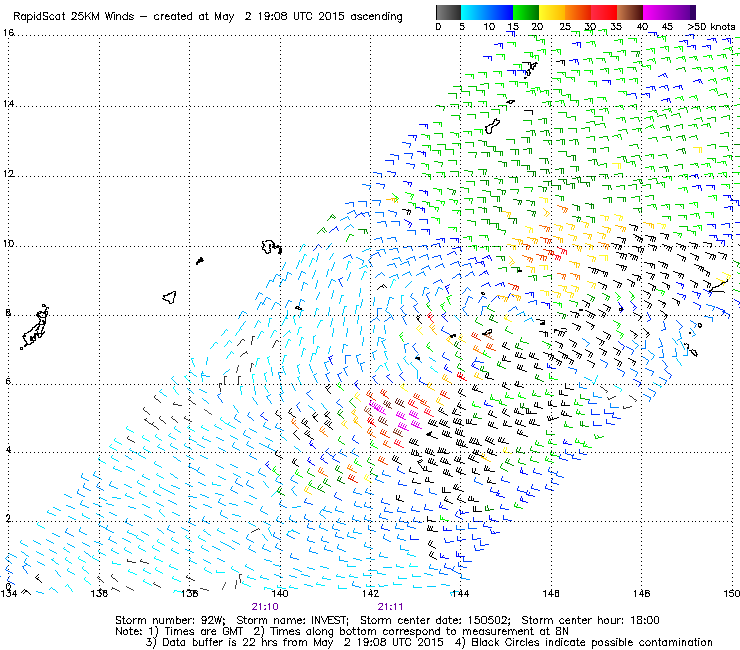Click the latitude label 14 on the left axis
The height and width of the screenshot is (650, 740).
point(8,103)
